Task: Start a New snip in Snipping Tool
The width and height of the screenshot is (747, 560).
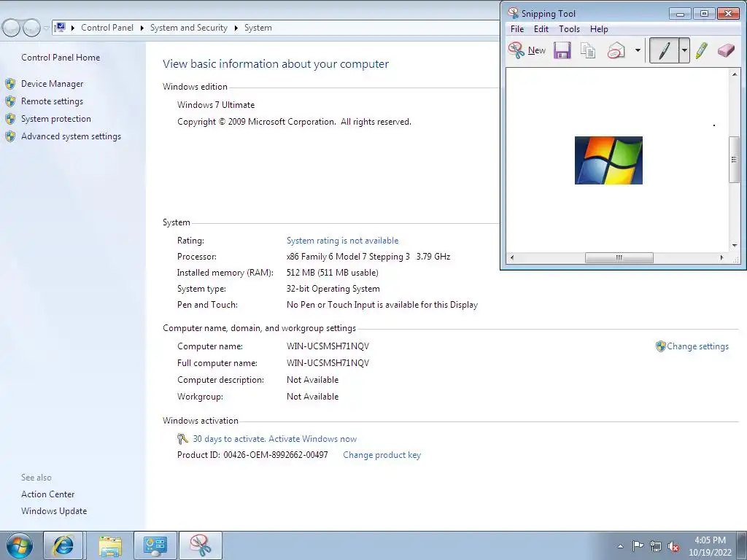Action: 527,50
